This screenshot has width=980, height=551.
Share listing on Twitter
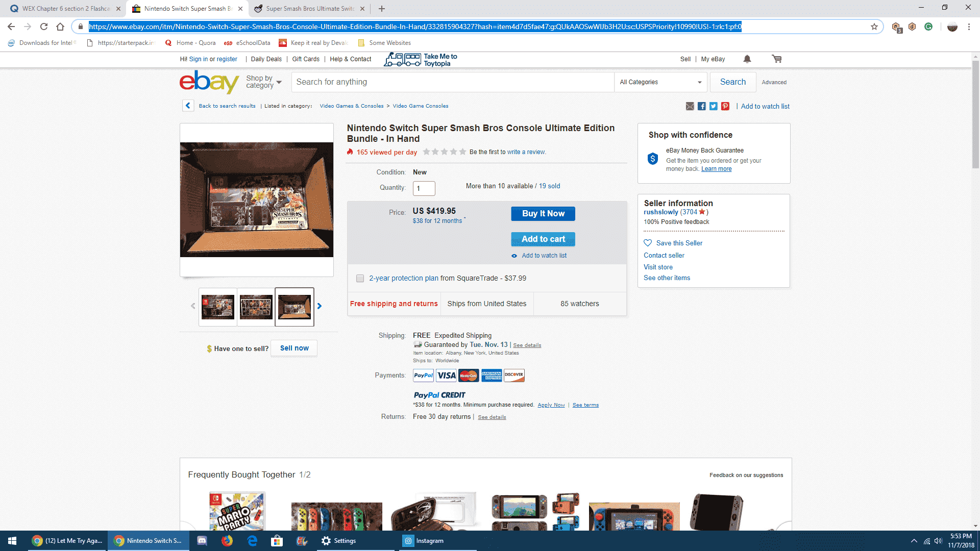coord(714,106)
